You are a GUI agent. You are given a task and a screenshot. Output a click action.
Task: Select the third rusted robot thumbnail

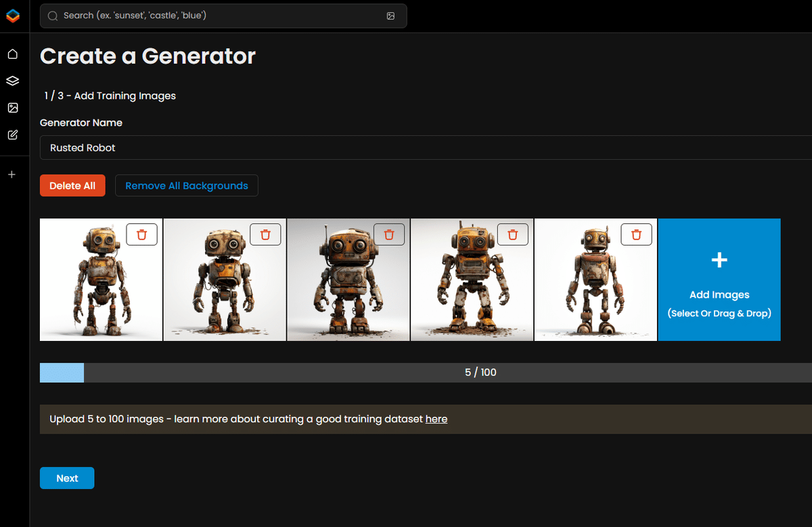pyautogui.click(x=348, y=279)
